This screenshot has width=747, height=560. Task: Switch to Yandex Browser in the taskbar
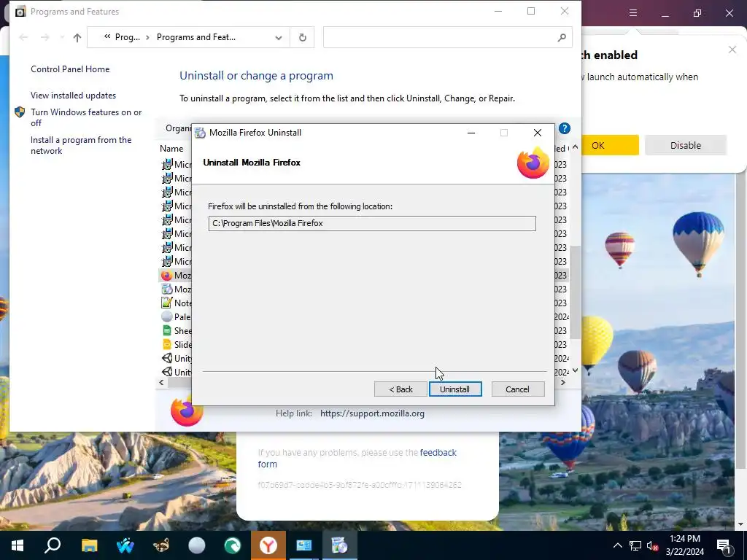click(x=268, y=545)
